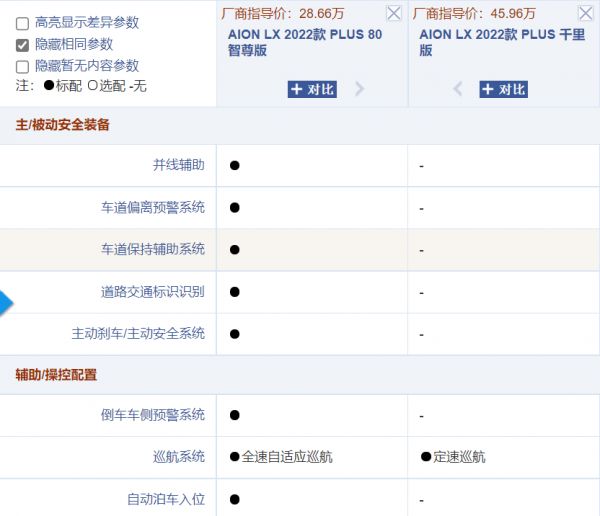Enable 高亮显示差异参数 checkbox
This screenshot has height=516, width=600.
point(22,23)
